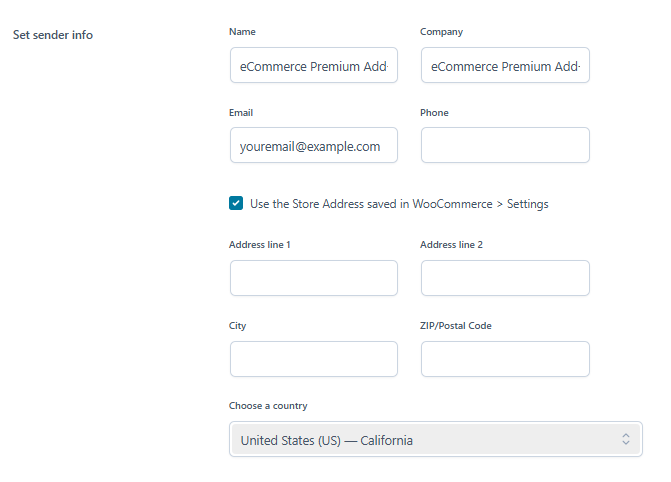
Task: Click the Address line 2 label
Action: pyautogui.click(x=452, y=245)
